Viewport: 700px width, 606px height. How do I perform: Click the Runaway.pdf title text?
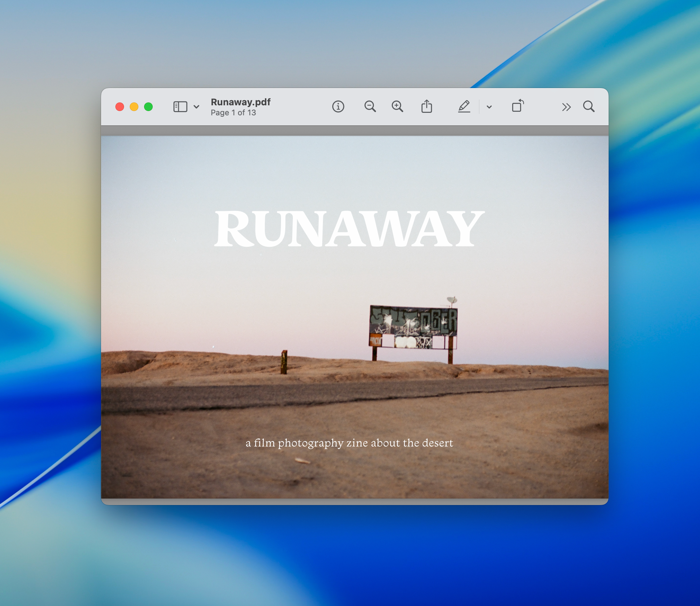(x=241, y=102)
